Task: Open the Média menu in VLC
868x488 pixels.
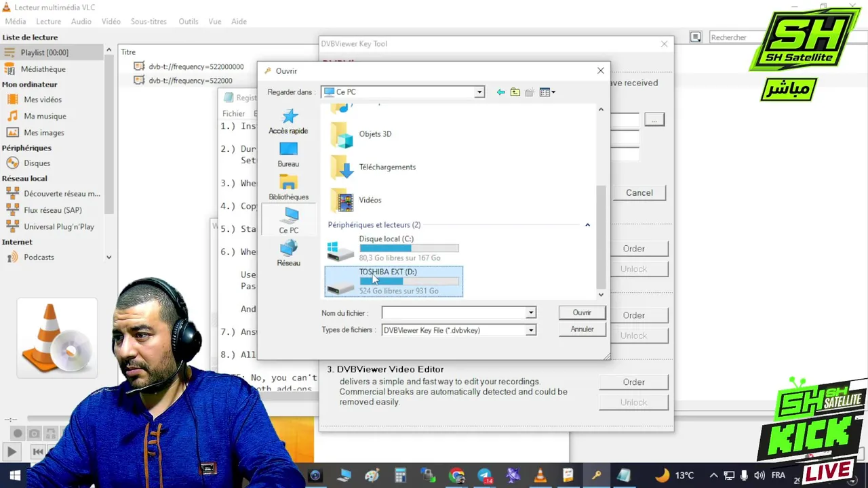Action: tap(16, 22)
